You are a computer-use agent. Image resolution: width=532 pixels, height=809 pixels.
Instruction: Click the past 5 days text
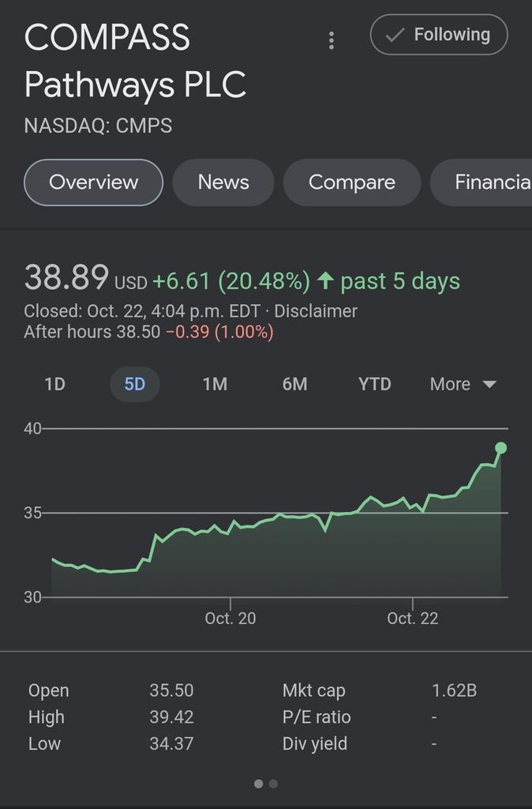400,281
